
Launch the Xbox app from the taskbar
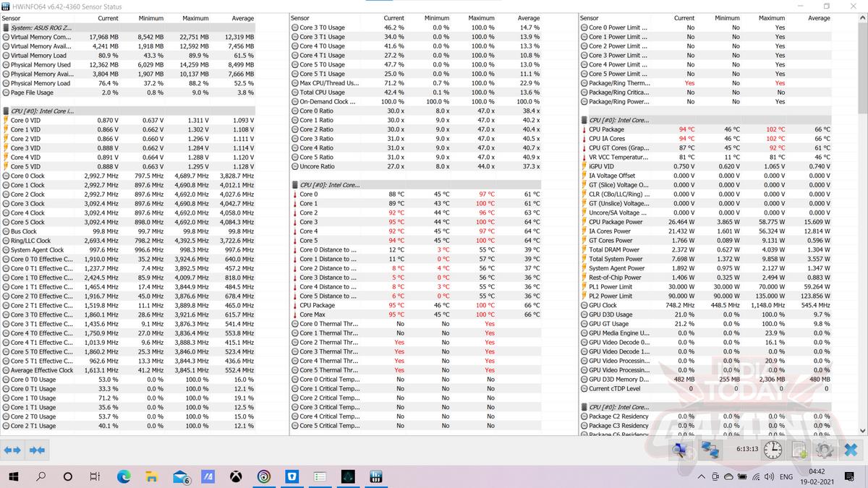pyautogui.click(x=236, y=477)
